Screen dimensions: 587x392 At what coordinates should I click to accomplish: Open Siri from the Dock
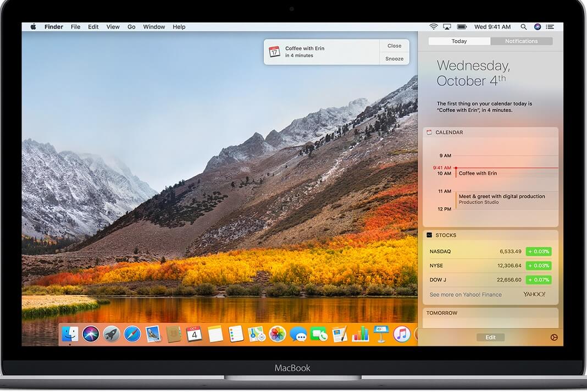[91, 334]
